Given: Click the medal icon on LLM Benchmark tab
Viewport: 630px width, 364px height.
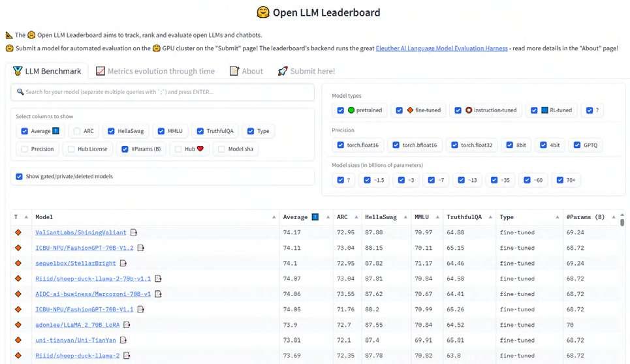Looking at the screenshot, I should (18, 71).
